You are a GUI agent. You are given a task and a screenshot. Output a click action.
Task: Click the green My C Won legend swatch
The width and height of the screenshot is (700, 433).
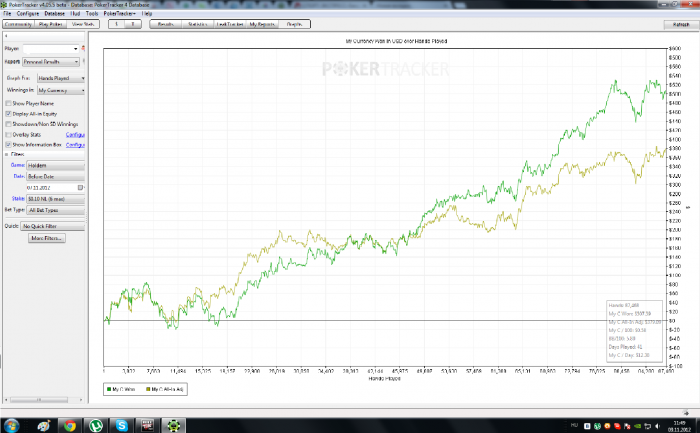click(109, 389)
